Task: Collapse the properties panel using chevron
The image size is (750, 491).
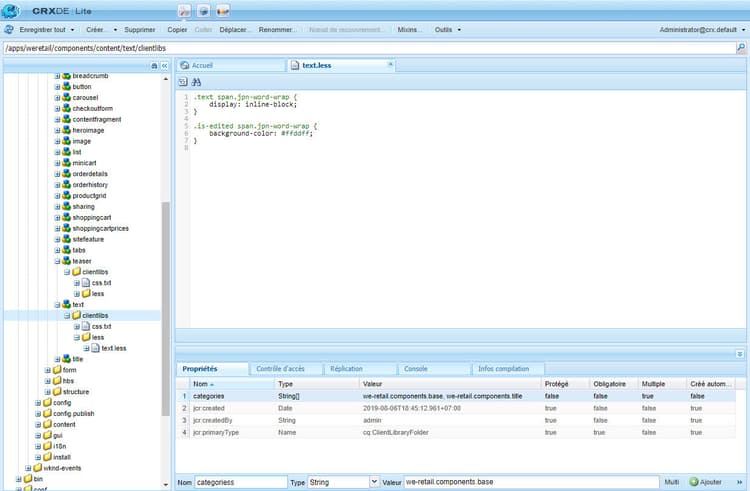Action: 740,354
